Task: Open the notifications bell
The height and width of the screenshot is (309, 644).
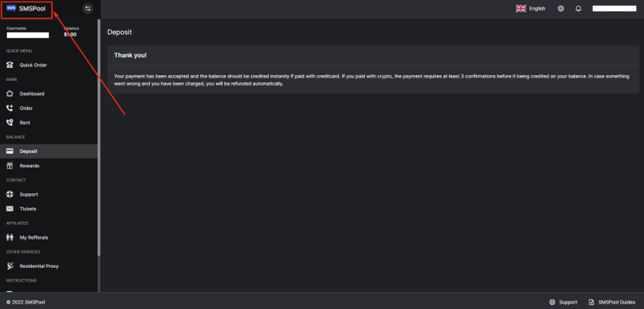Action: 578,8
